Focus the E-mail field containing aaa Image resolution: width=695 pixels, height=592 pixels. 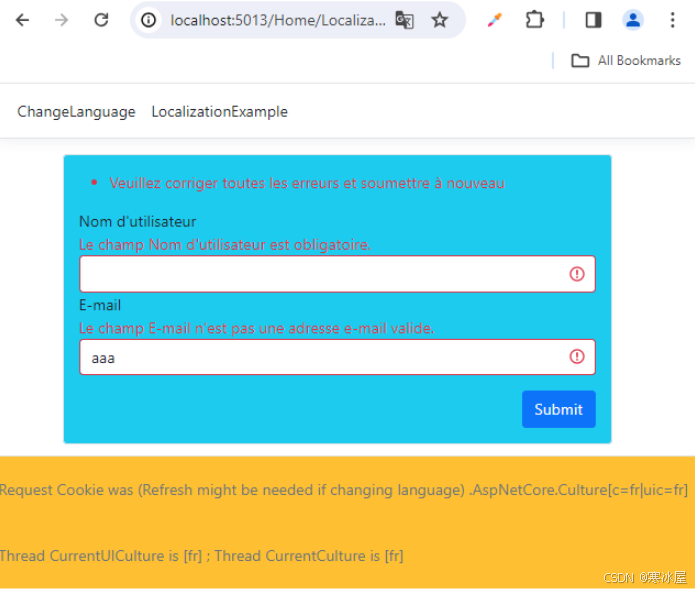point(337,357)
